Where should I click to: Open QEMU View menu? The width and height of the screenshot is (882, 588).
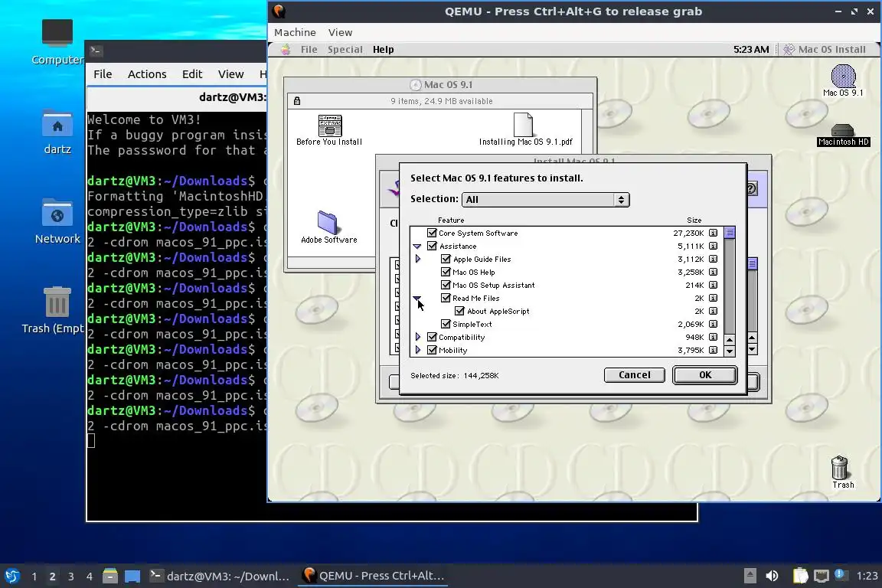click(x=340, y=32)
